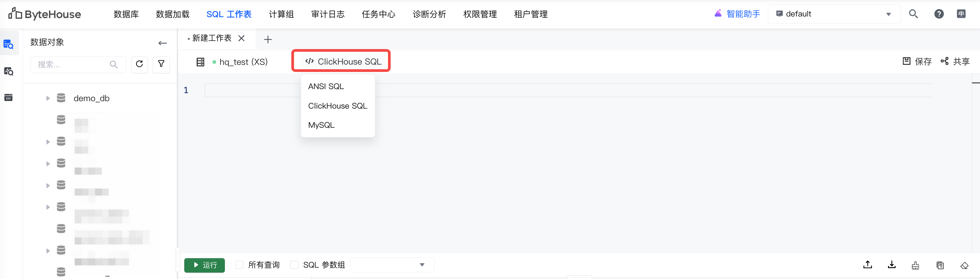Viewport: 980px width, 279px height.
Task: Focus the 搜索 data object field
Action: point(78,65)
